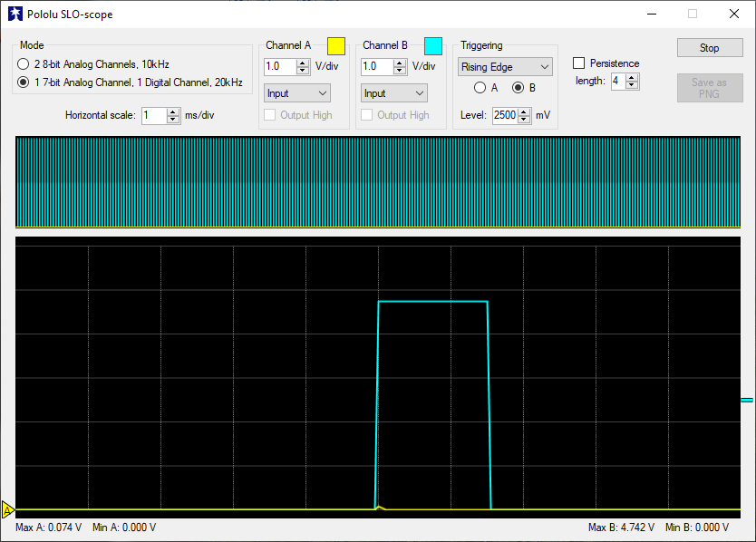The width and height of the screenshot is (756, 542).
Task: Close the SLO-scope window
Action: pyautogui.click(x=734, y=14)
